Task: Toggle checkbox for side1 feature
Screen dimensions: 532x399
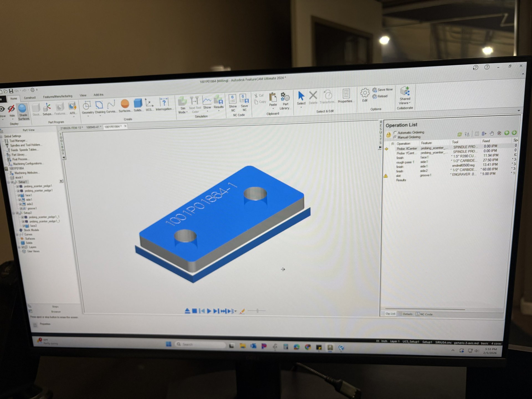Action: click(20, 200)
